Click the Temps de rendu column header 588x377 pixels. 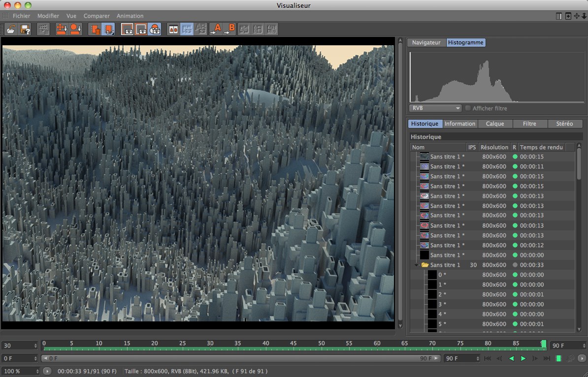[x=541, y=147]
